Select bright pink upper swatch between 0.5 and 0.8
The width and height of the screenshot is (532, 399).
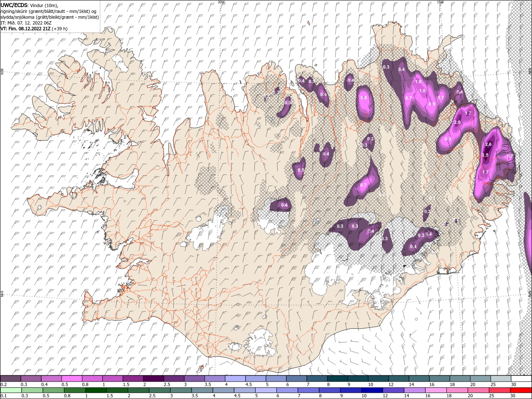(x=72, y=379)
